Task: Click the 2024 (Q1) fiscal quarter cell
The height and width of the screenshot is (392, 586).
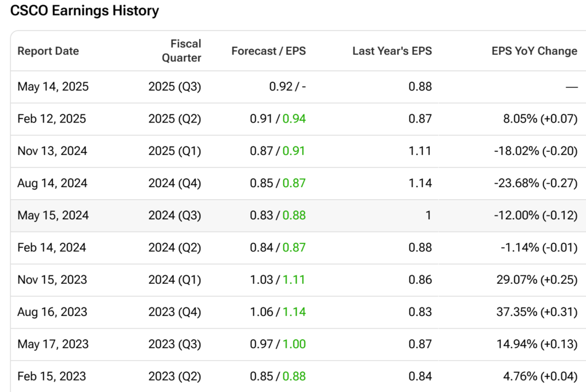Action: [x=175, y=279]
